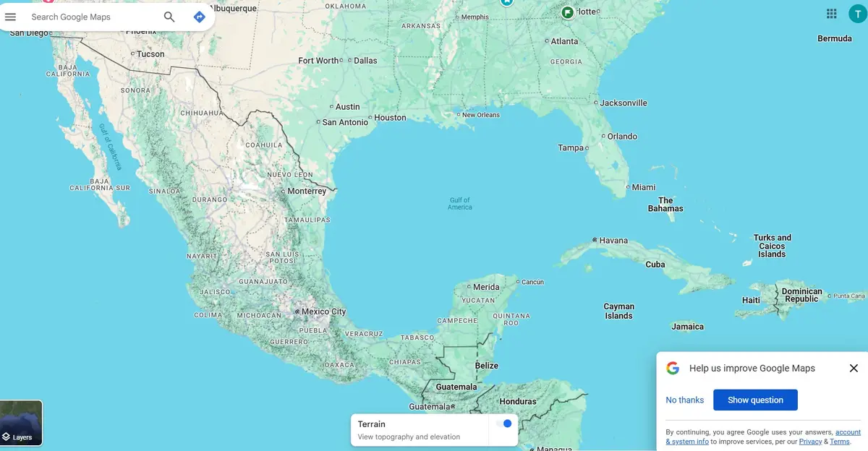Open Directions with blue arrow icon
Image resolution: width=868 pixels, height=451 pixels.
(x=200, y=17)
